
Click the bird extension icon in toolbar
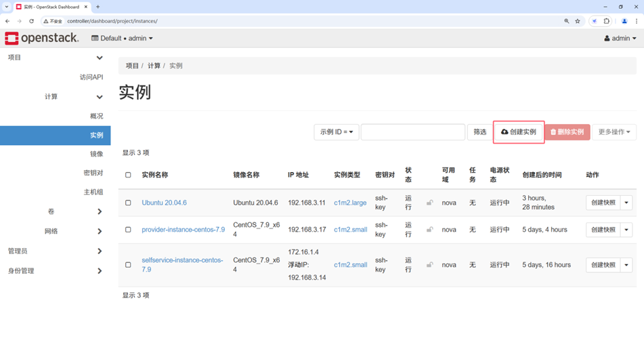[595, 21]
